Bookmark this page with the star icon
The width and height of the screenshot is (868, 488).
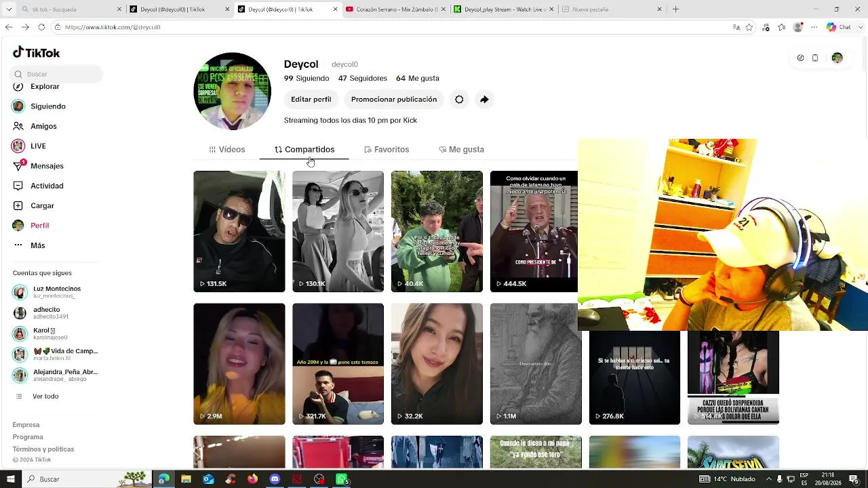(x=749, y=27)
